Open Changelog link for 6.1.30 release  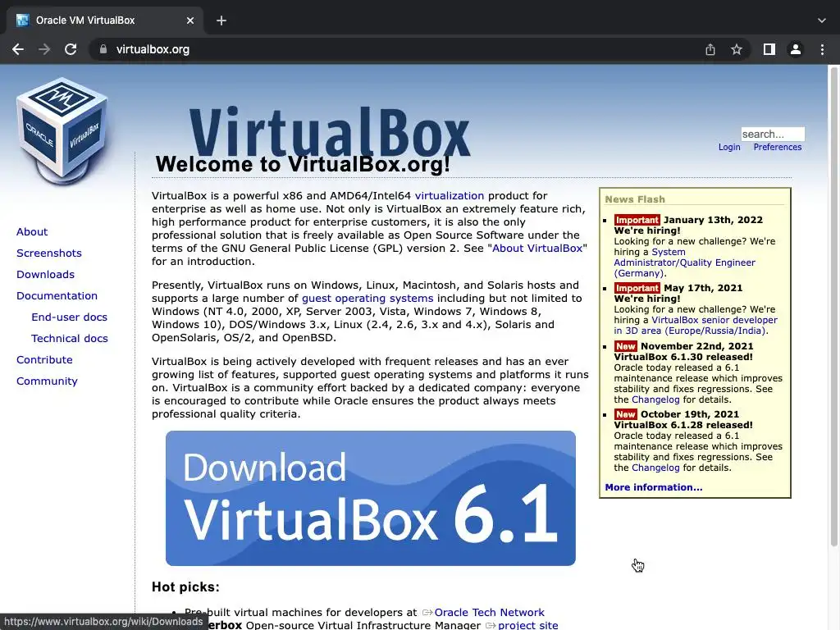(x=655, y=399)
